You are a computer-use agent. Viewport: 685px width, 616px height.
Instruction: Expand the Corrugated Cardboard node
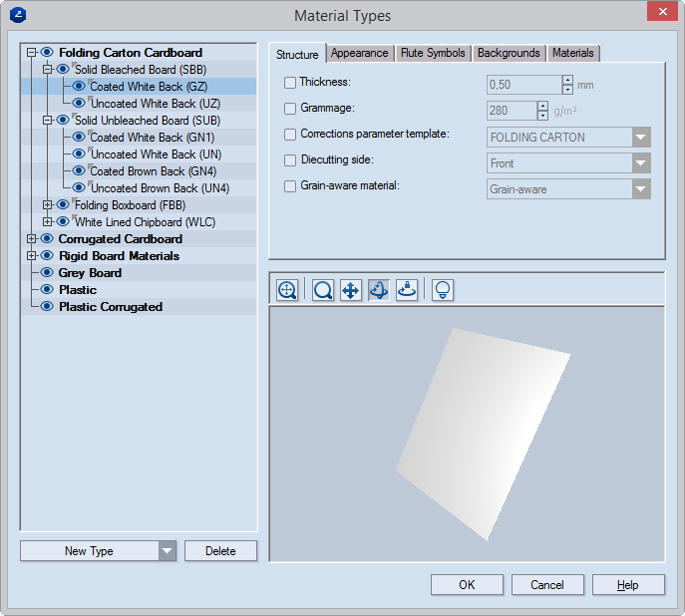coord(31,239)
